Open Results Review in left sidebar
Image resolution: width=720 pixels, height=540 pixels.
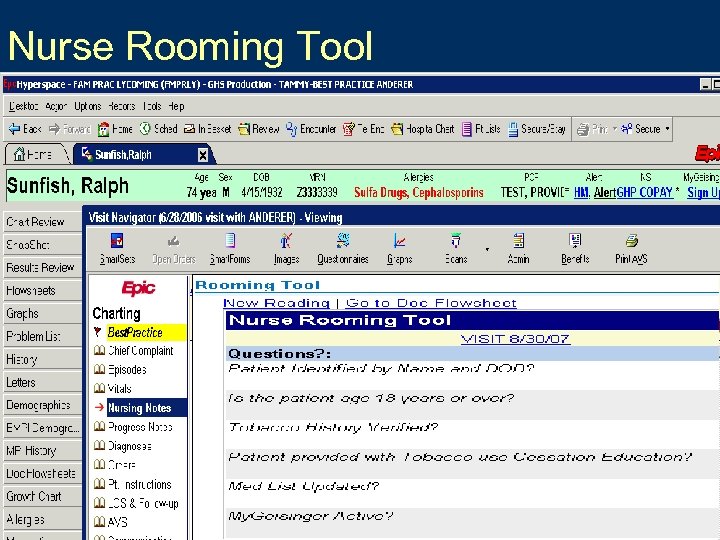43,268
